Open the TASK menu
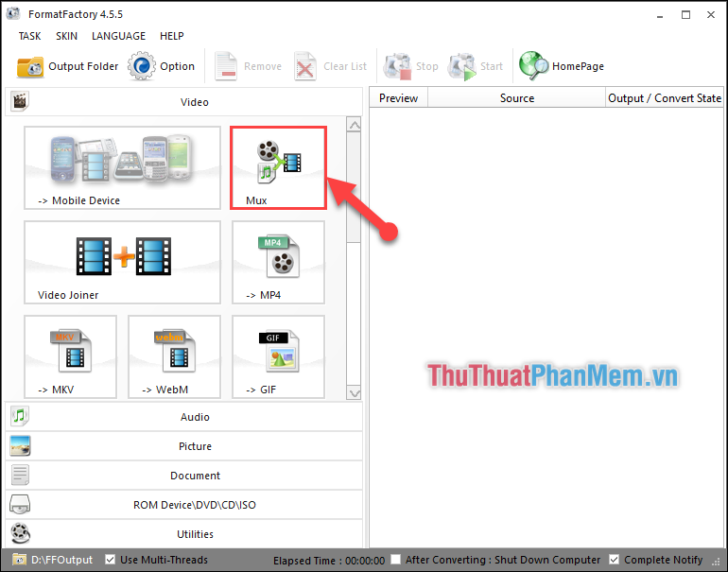 30,36
